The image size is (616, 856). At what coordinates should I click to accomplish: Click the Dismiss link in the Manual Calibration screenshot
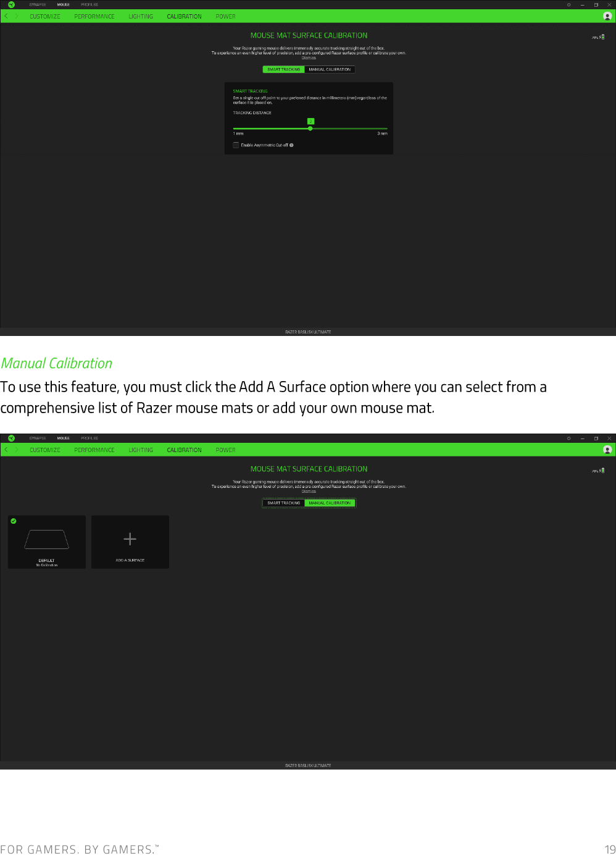pyautogui.click(x=309, y=492)
